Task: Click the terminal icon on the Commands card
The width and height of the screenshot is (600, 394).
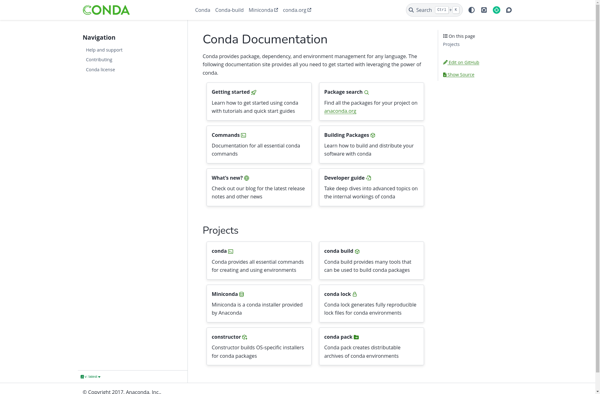Action: click(244, 135)
